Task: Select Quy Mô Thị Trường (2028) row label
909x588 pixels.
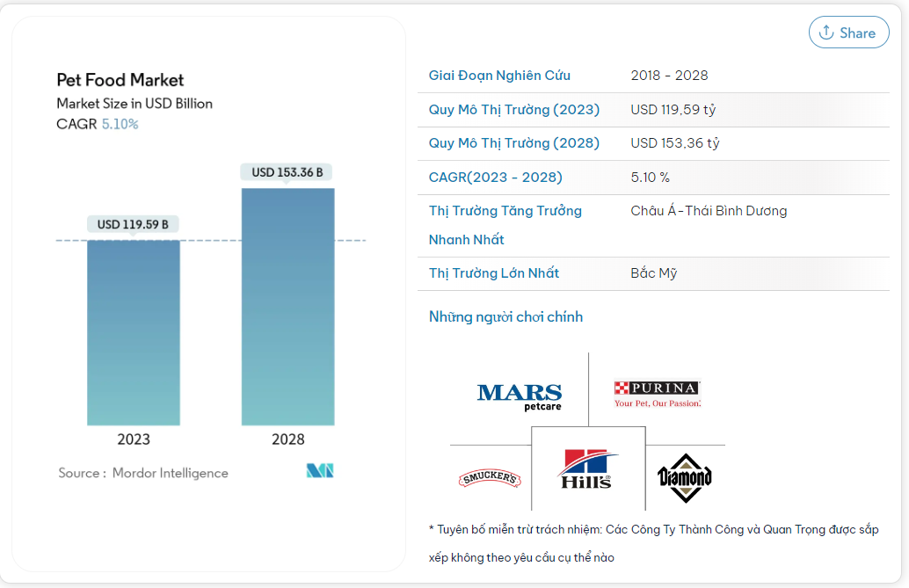Action: click(x=513, y=143)
